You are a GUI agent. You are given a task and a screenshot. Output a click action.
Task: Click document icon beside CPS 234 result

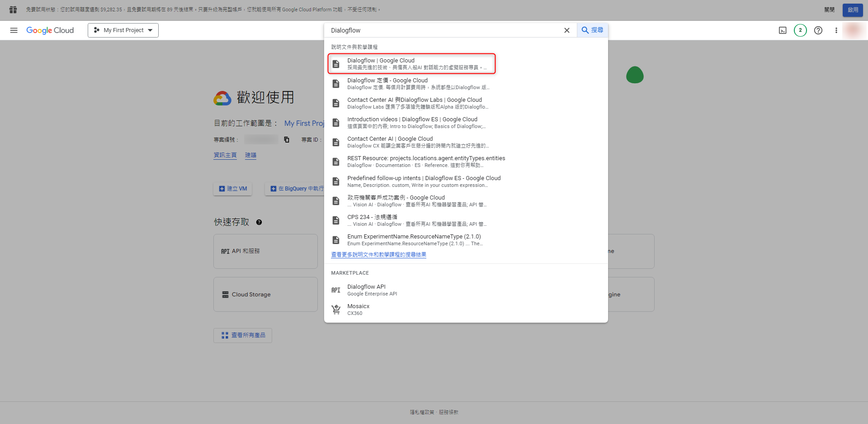pyautogui.click(x=336, y=220)
